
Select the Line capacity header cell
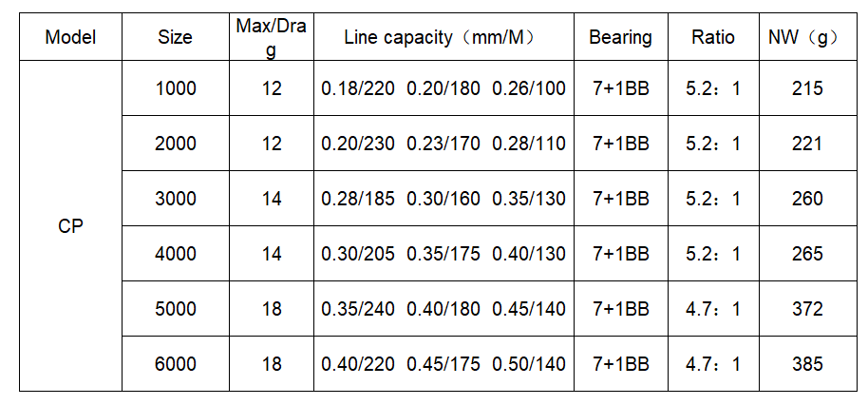point(442,38)
